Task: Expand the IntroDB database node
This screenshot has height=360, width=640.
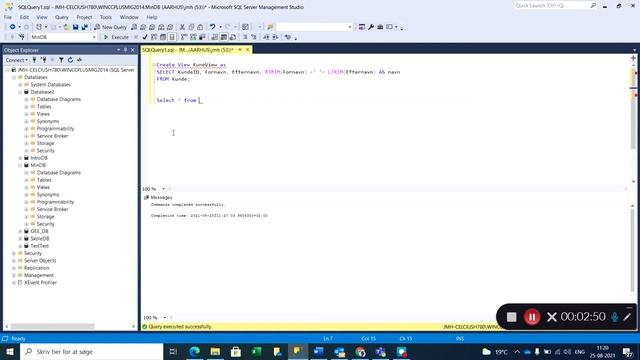Action: [20, 158]
